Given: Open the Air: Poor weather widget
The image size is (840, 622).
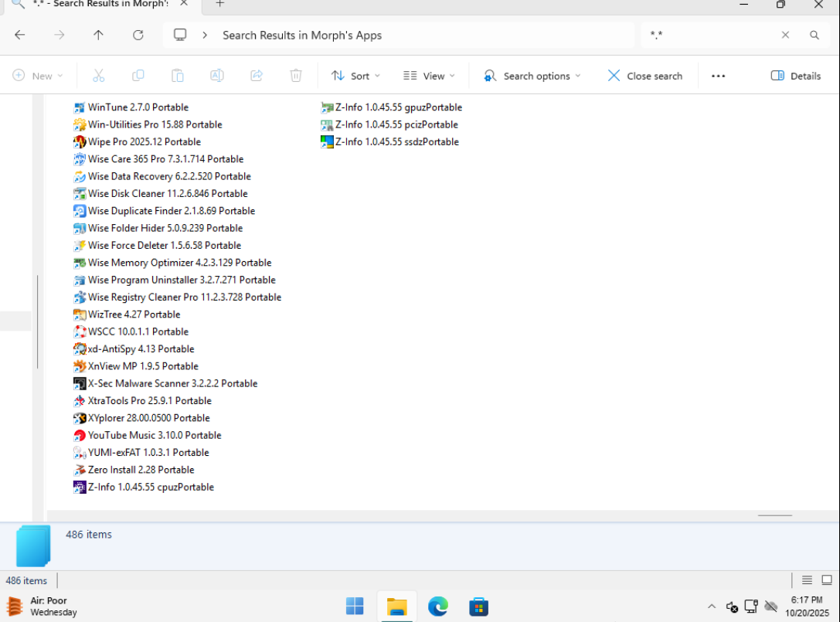Looking at the screenshot, I should [42, 607].
